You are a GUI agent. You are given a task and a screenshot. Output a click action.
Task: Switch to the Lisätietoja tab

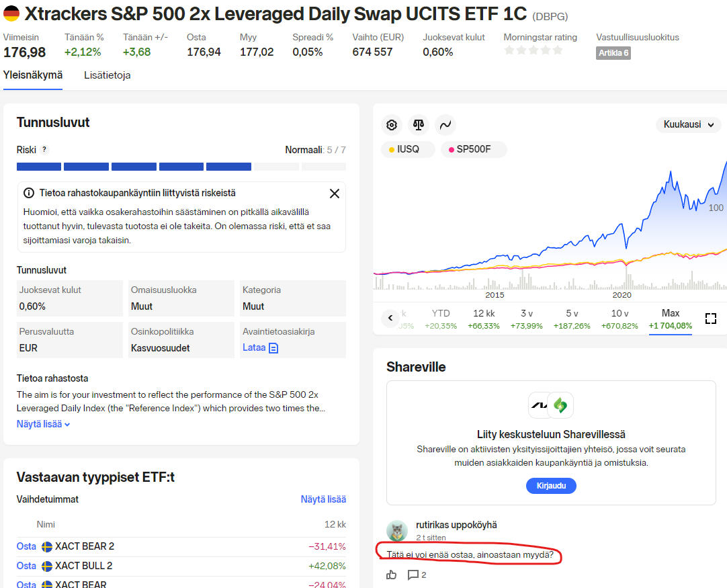108,75
